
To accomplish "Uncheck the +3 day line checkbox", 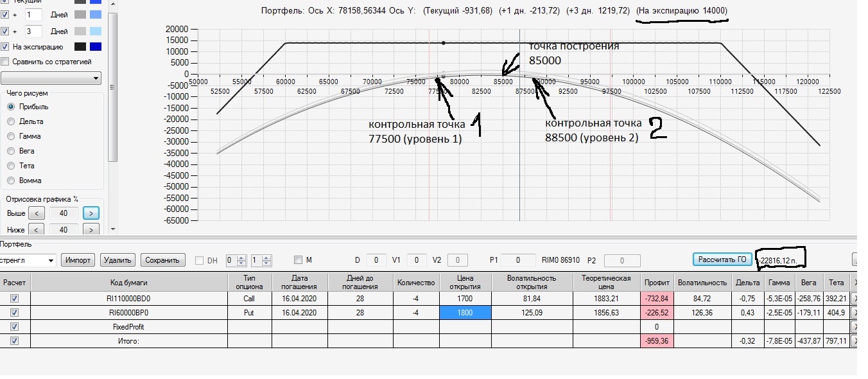I will pos(5,31).
